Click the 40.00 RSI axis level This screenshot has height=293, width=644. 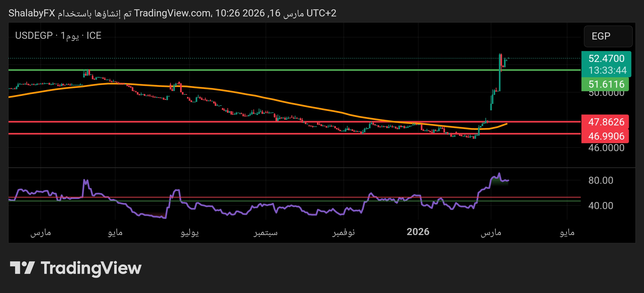pos(601,206)
